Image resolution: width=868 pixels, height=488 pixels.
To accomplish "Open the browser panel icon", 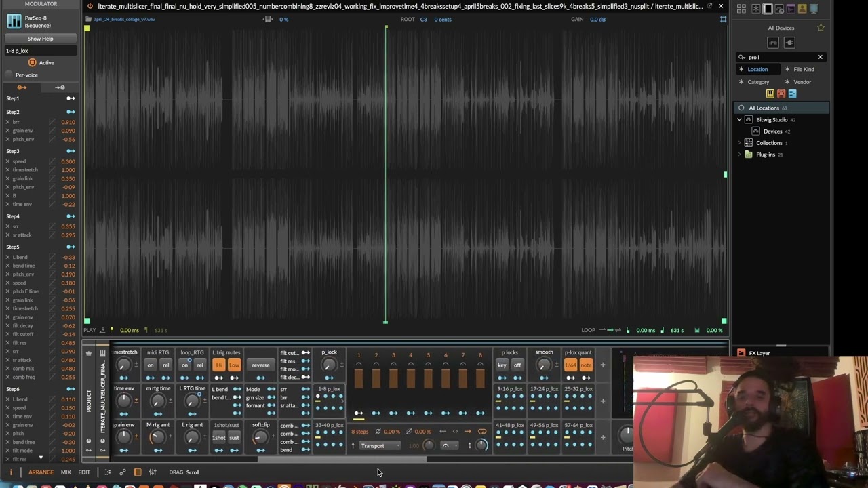I will click(x=768, y=9).
